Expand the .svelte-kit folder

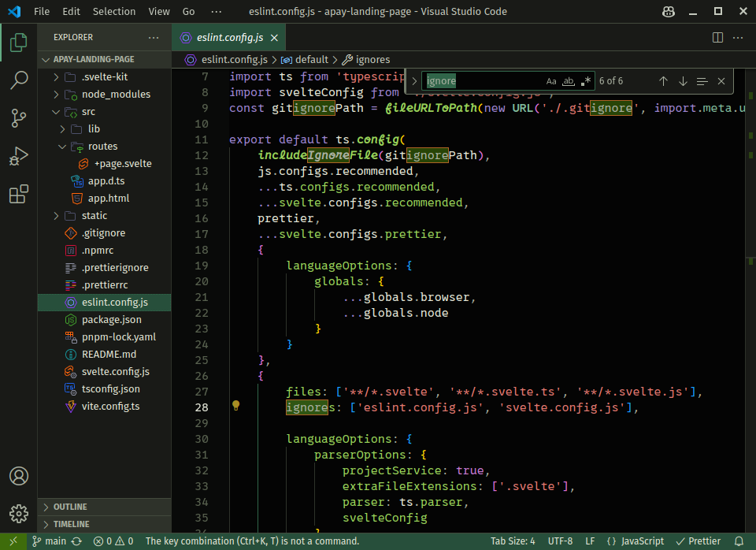coord(105,76)
